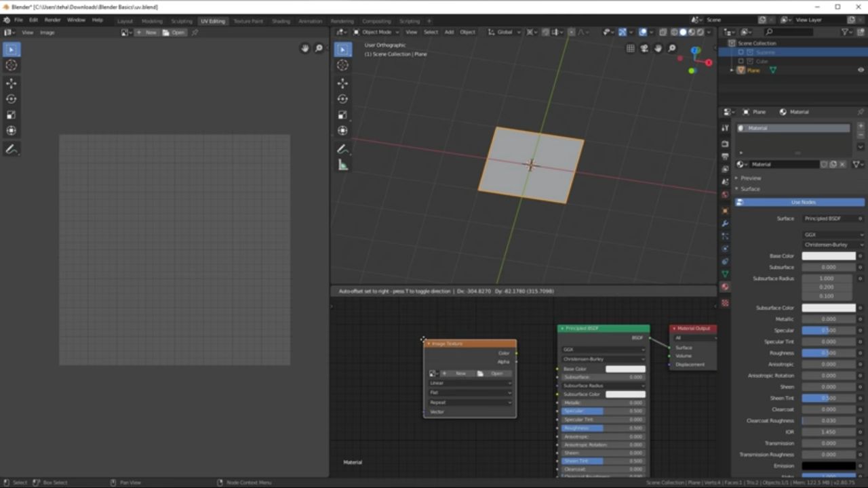Toggle wireframe viewport shading
Image resolution: width=868 pixels, height=488 pixels.
click(674, 32)
